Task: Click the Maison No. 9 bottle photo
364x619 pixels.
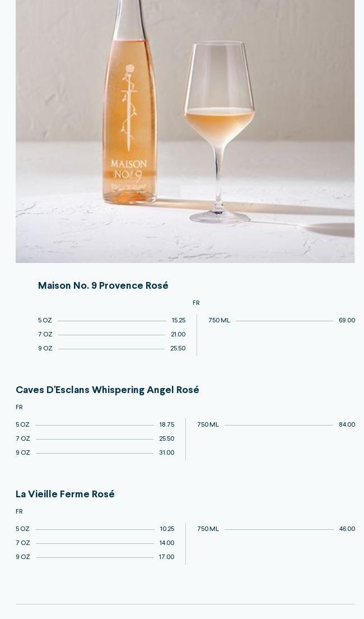Action: coord(185,131)
